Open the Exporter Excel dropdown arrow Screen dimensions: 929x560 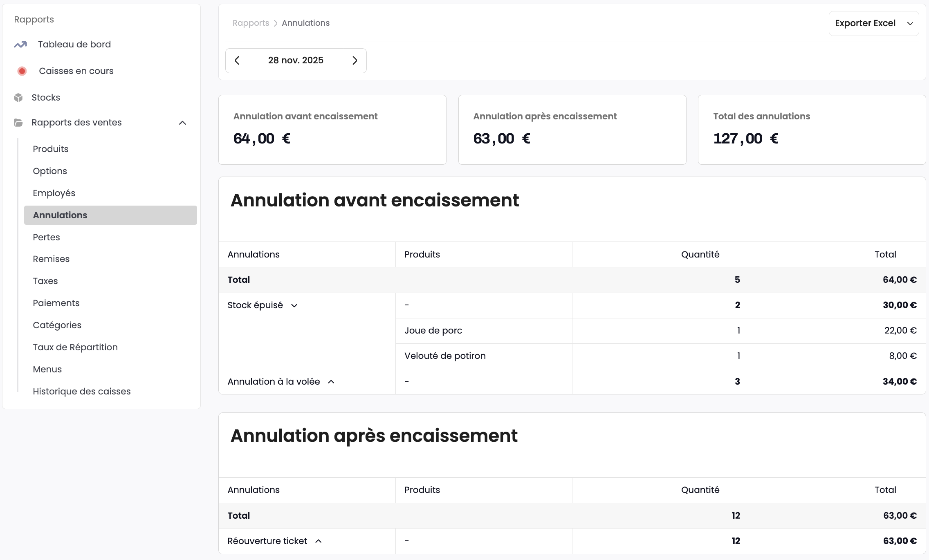click(x=911, y=23)
